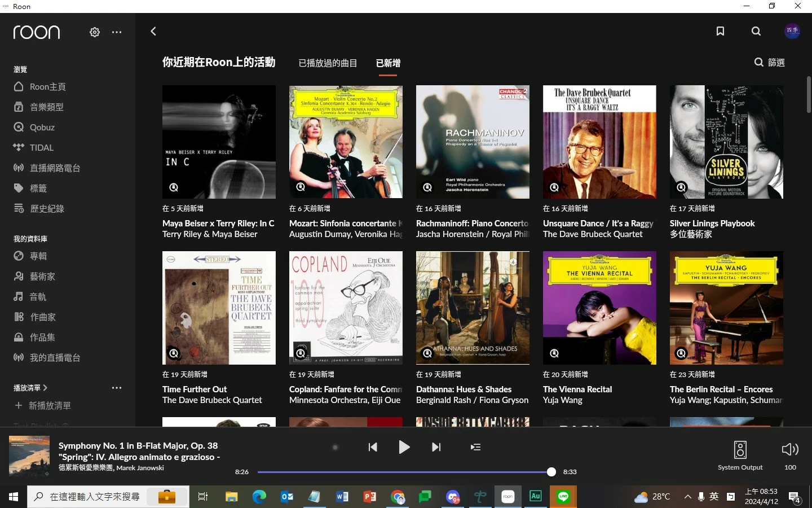Image resolution: width=812 pixels, height=508 pixels.
Task: Open the profile avatar
Action: [x=792, y=31]
